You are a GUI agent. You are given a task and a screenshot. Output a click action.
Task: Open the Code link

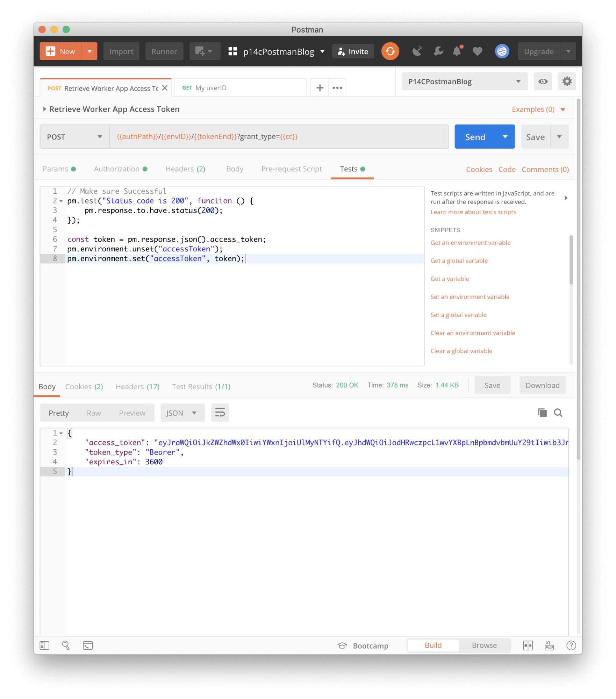point(507,170)
